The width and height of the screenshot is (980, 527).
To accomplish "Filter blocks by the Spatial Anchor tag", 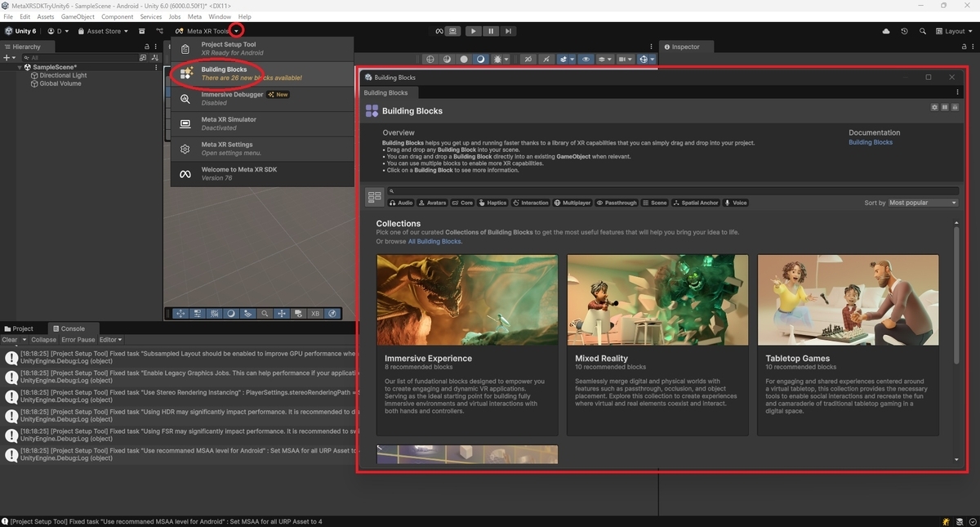I will [697, 203].
